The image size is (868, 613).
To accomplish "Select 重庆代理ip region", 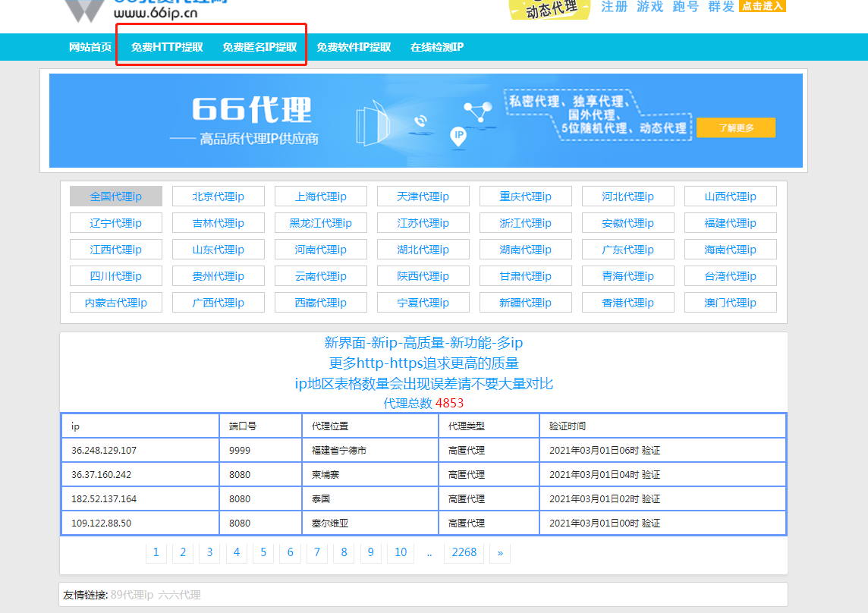I will [525, 196].
